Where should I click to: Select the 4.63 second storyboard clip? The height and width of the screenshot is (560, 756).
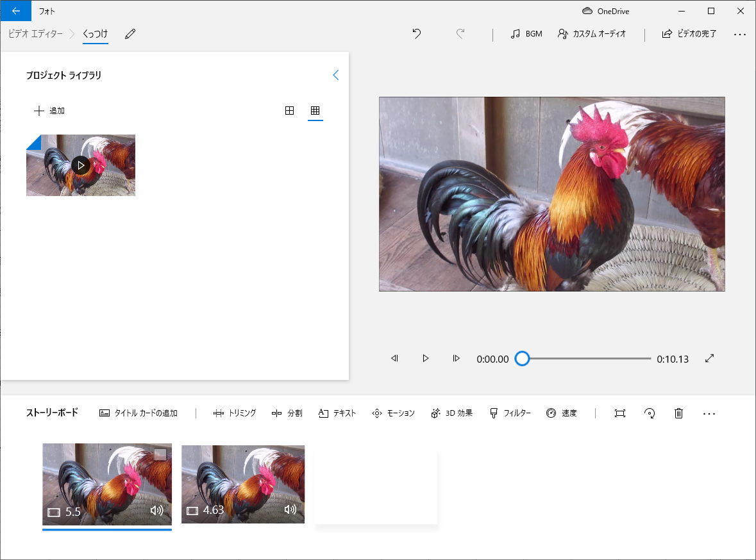pyautogui.click(x=243, y=484)
